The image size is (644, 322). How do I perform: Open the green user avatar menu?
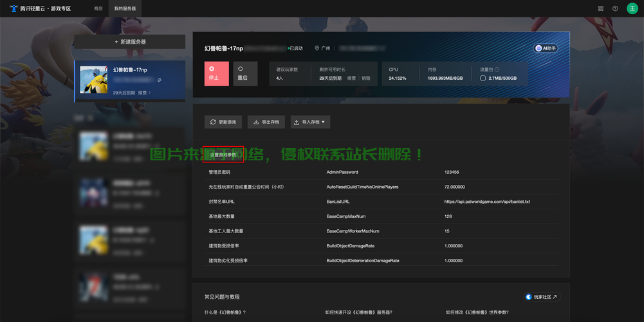click(632, 8)
